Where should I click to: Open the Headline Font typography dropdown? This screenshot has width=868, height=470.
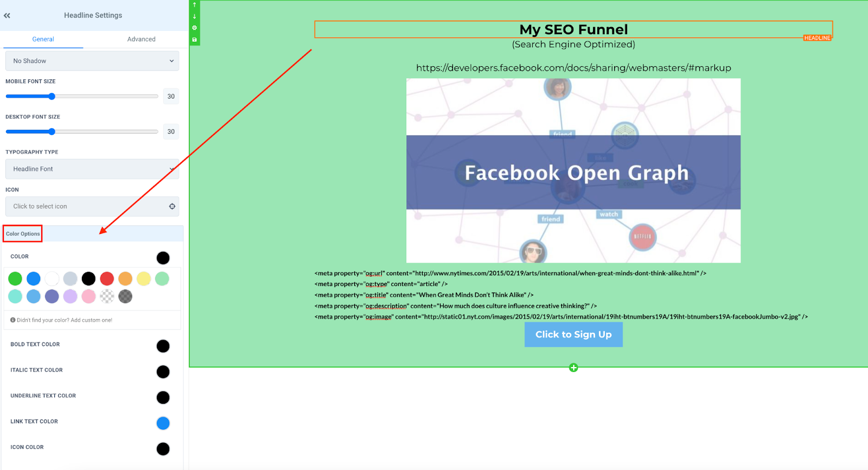[92, 169]
